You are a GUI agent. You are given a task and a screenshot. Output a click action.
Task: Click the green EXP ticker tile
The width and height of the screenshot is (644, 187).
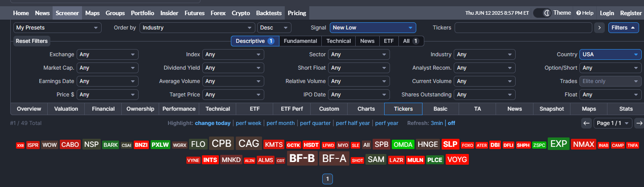(x=558, y=144)
